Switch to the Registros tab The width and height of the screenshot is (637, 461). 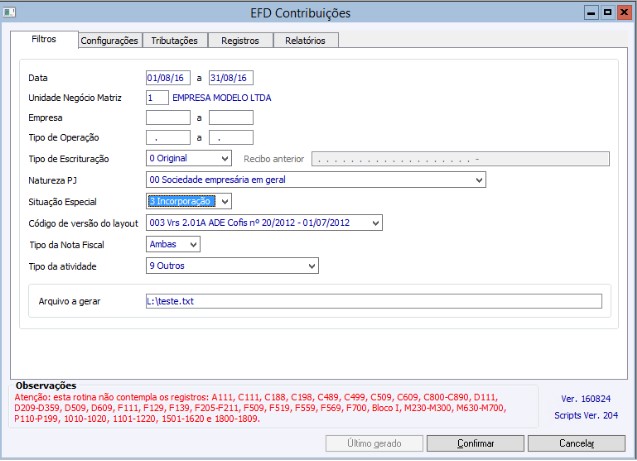240,41
